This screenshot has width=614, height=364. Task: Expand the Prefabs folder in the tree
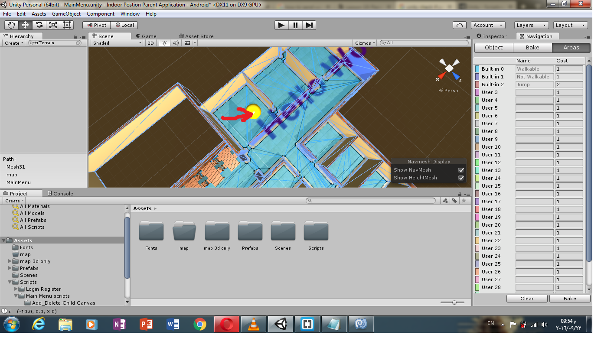pos(10,268)
